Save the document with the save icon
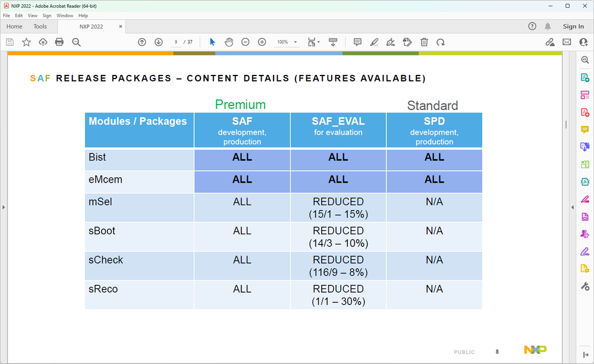Image resolution: width=594 pixels, height=364 pixels. coord(9,42)
